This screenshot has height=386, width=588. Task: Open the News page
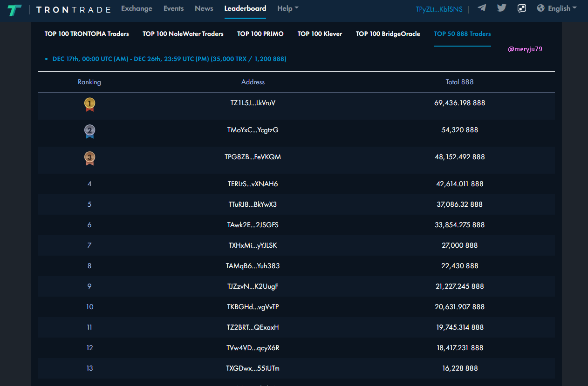tap(204, 8)
